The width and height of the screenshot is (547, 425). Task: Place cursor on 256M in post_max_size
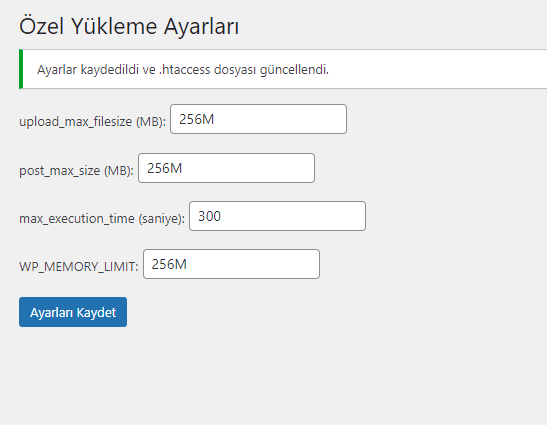point(164,168)
